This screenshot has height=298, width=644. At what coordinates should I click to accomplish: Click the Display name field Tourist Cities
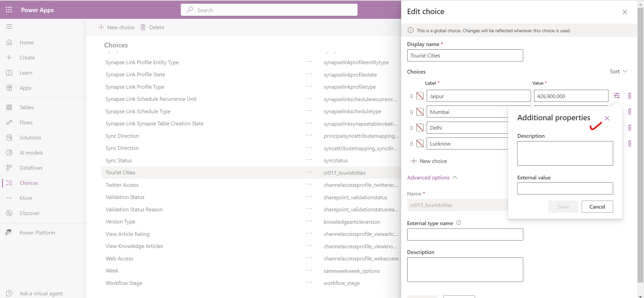pyautogui.click(x=465, y=55)
